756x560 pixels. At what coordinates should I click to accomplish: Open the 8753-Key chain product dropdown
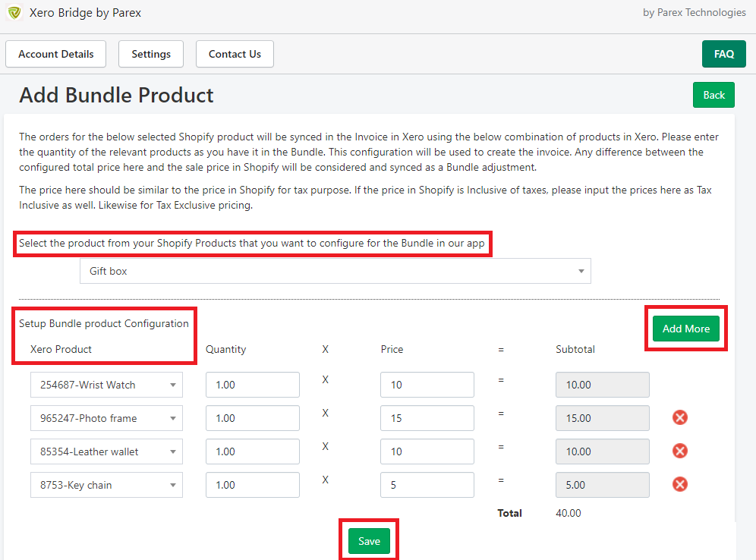point(106,485)
